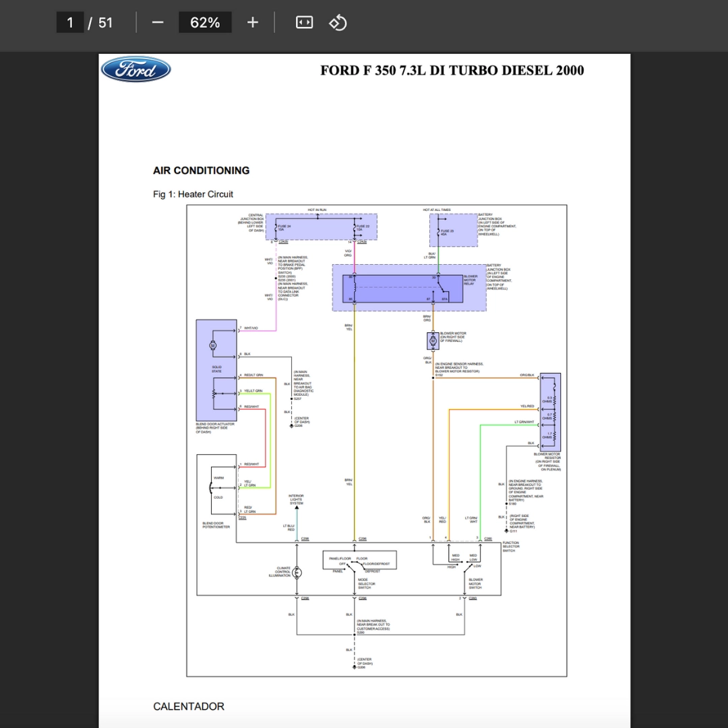Select the CALENTADOR text below the diagram
728x728 pixels.
[189, 706]
